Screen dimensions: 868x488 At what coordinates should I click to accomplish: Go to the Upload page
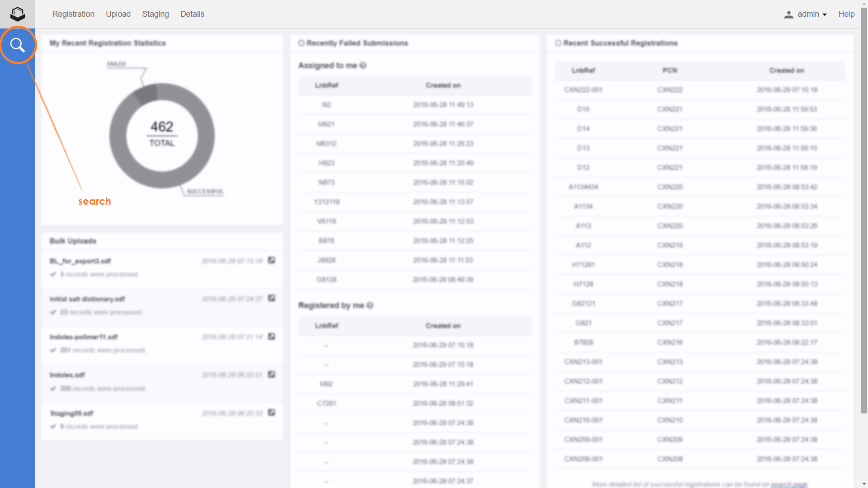[118, 14]
